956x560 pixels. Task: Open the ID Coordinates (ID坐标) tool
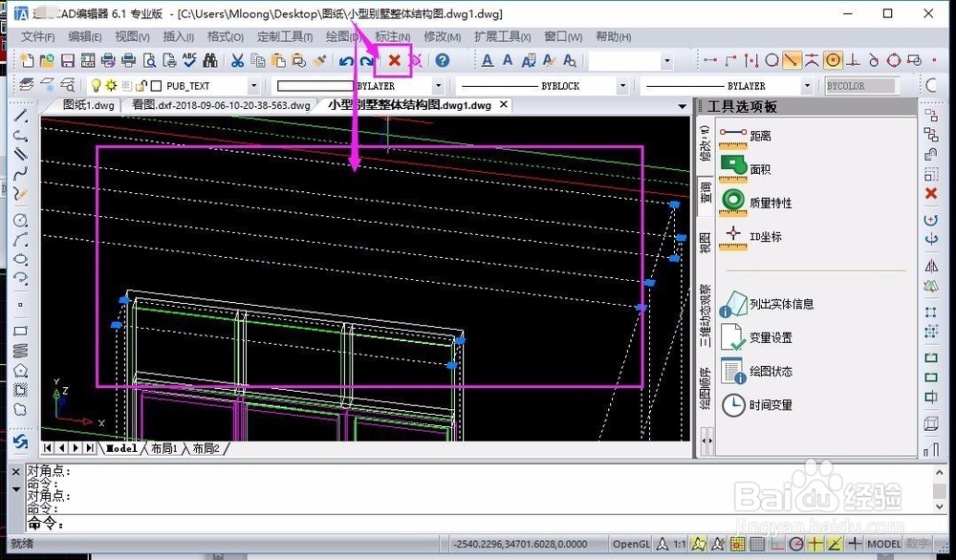point(750,236)
